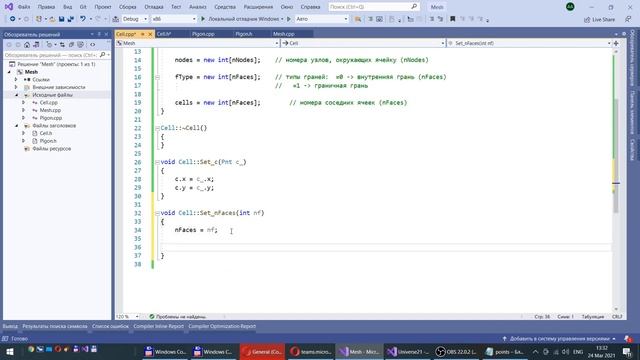The image size is (640, 360).
Task: Click the New Project icon in toolbar
Action: 39,19
